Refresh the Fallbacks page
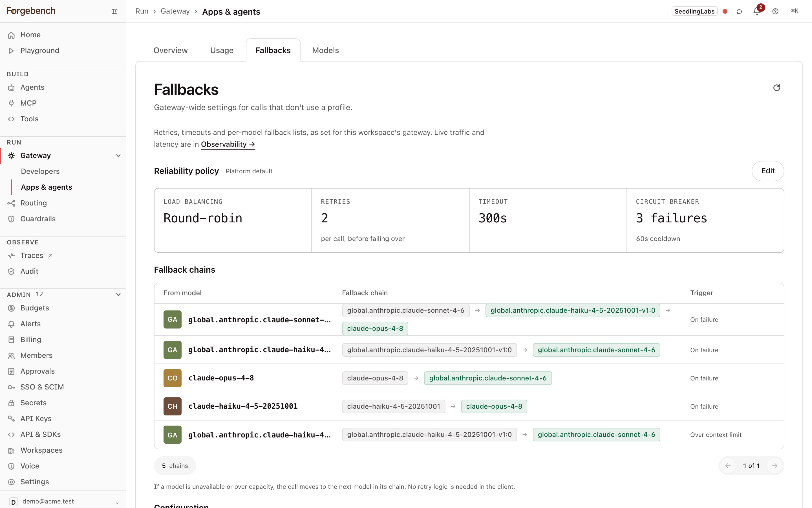Screen dimensions: 812x508 [776, 88]
